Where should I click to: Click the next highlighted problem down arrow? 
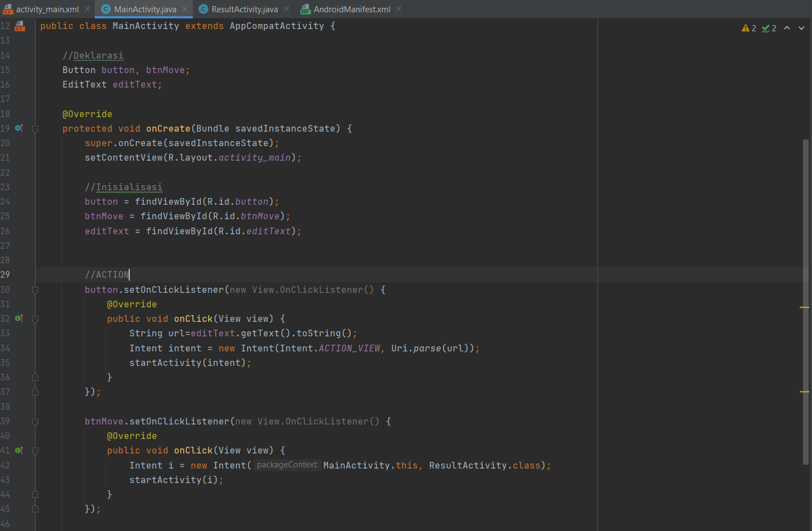coord(801,28)
